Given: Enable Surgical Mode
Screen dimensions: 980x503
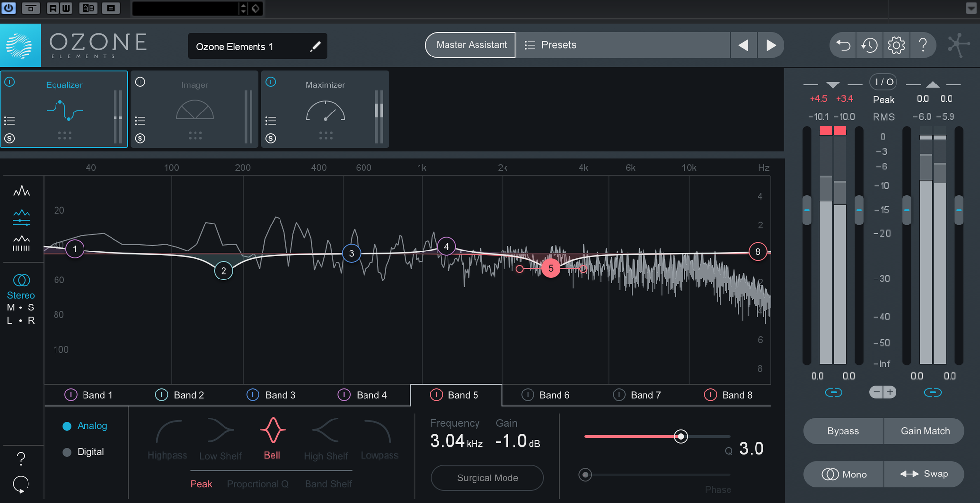Looking at the screenshot, I should click(487, 478).
